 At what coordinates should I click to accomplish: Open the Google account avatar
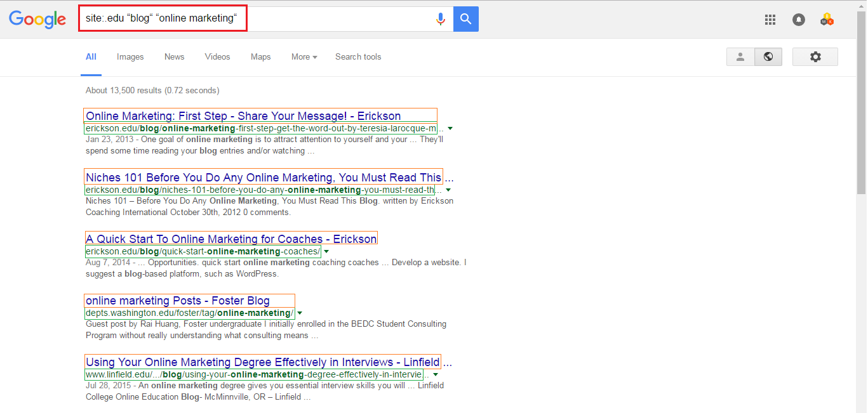(x=827, y=20)
